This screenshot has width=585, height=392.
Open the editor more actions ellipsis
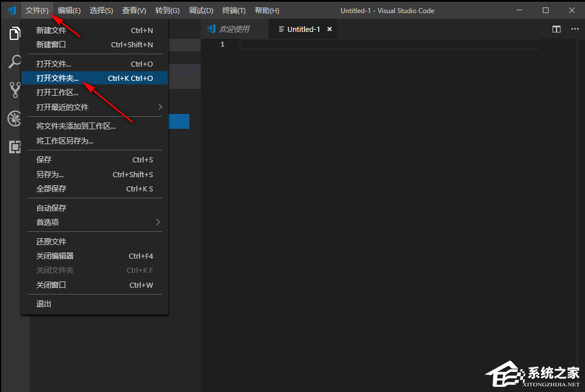pyautogui.click(x=573, y=29)
